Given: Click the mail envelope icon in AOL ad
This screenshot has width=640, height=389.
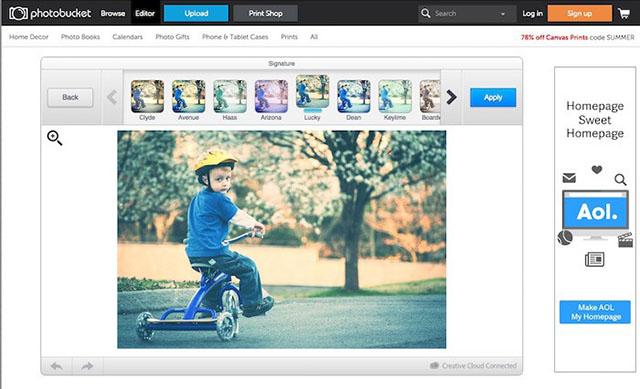Looking at the screenshot, I should click(x=569, y=178).
